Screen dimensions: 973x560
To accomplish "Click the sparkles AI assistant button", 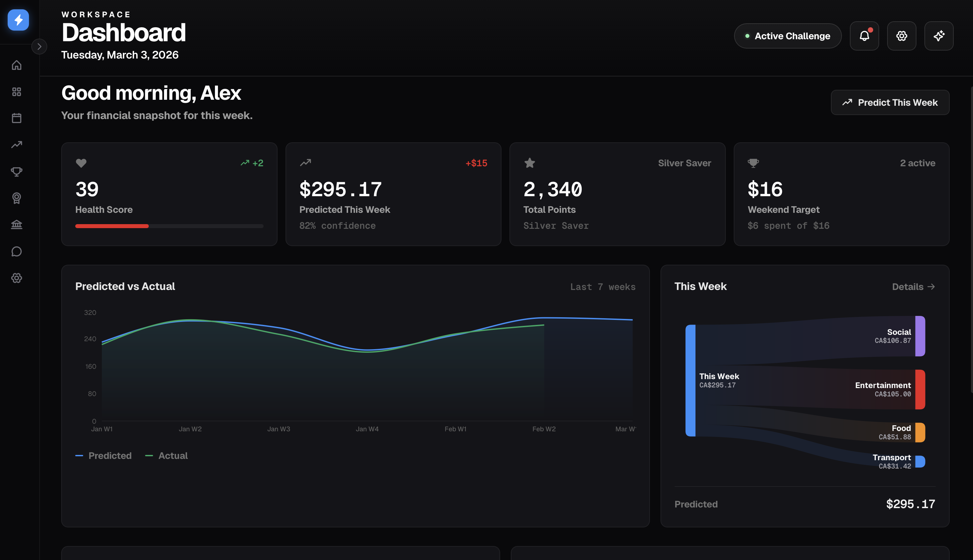I will [x=939, y=36].
